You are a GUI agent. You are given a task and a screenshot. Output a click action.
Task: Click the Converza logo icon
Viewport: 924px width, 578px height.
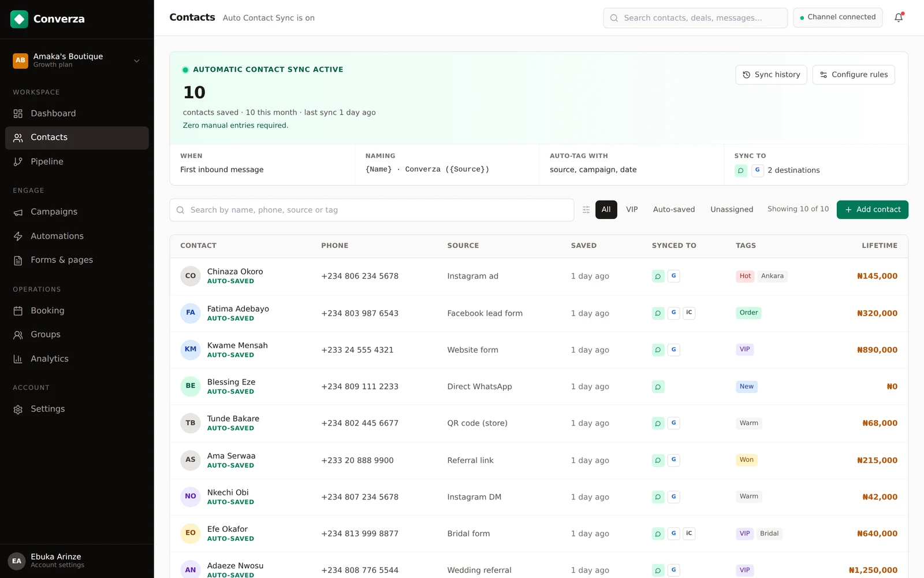19,19
